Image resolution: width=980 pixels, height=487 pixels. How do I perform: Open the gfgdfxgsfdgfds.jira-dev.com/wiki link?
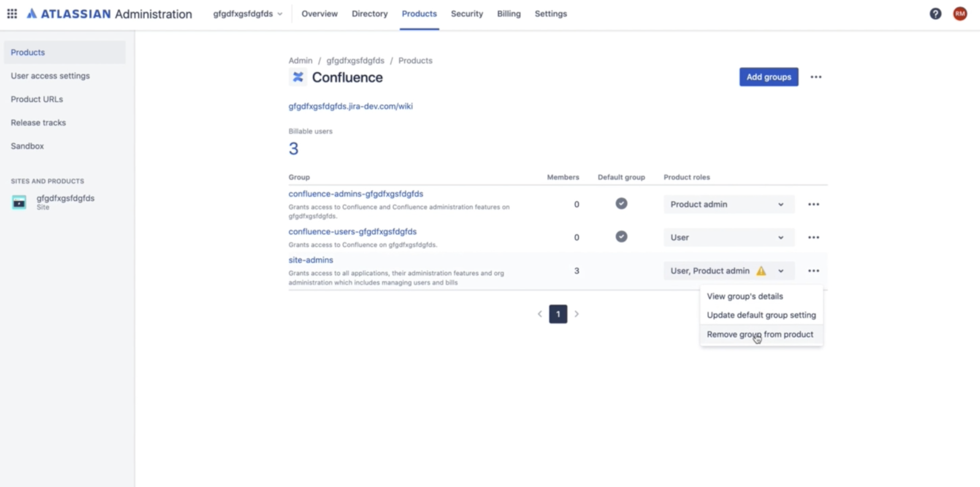(x=351, y=106)
